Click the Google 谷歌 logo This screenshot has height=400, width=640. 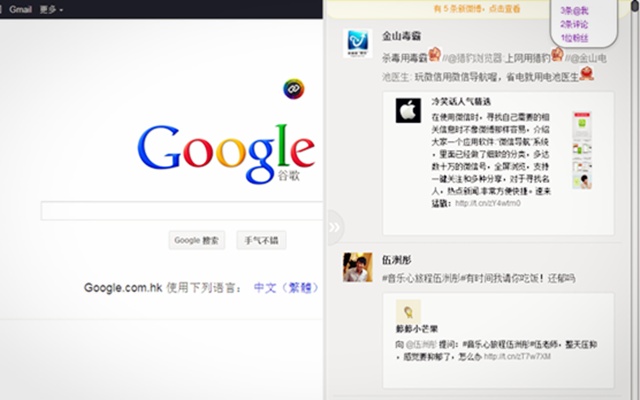(x=227, y=153)
